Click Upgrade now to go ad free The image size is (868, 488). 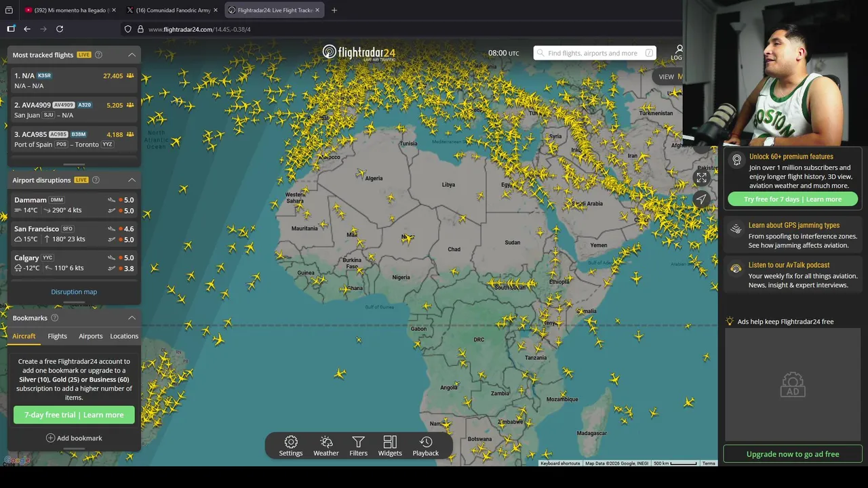(x=793, y=454)
